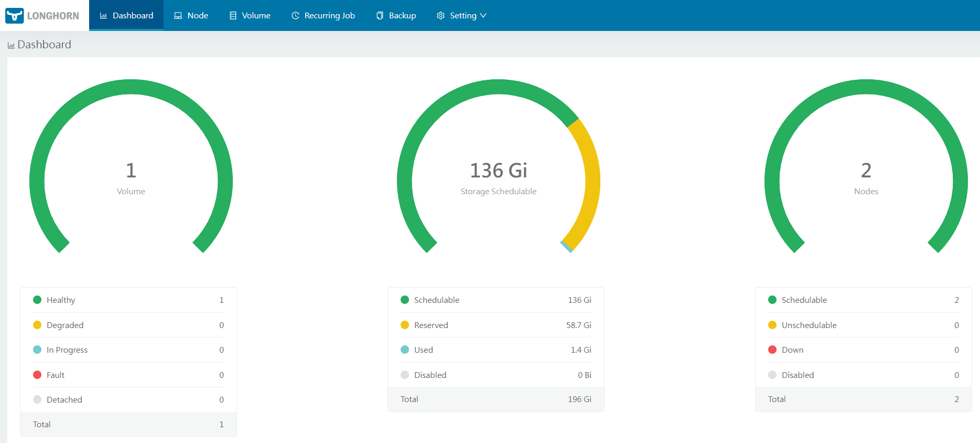Click the Setting gear icon
The width and height of the screenshot is (980, 443).
point(440,16)
